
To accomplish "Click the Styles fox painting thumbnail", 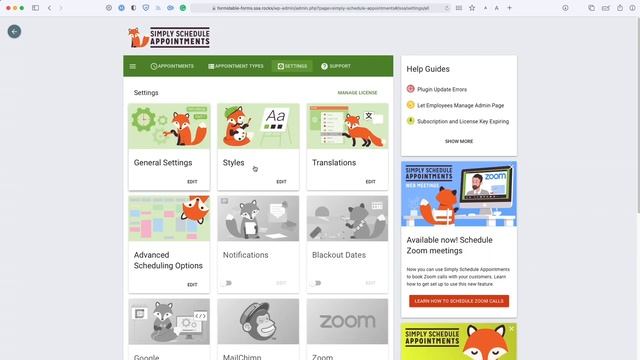I will (258, 126).
